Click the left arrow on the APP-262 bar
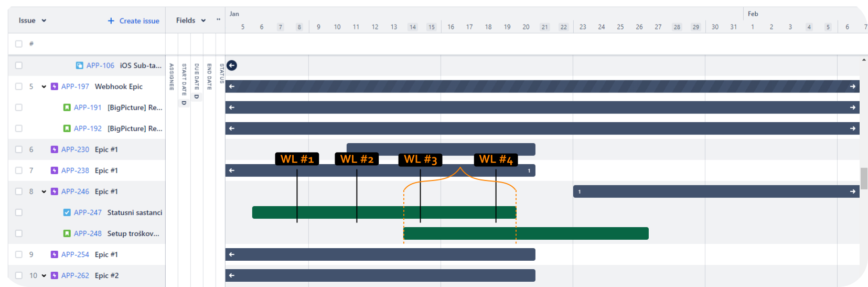Screen dimensions: 868x287 pos(232,275)
